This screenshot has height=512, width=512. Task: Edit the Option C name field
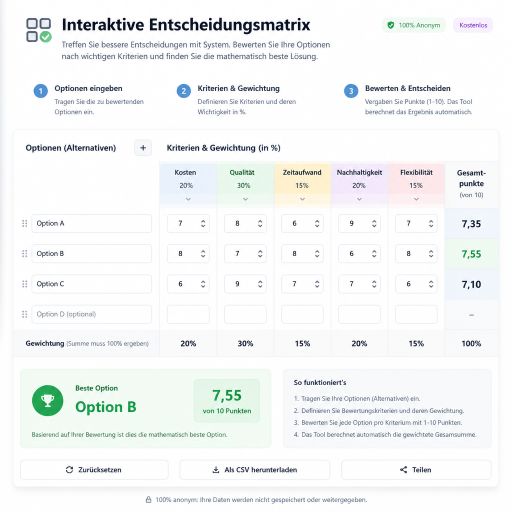coord(91,284)
